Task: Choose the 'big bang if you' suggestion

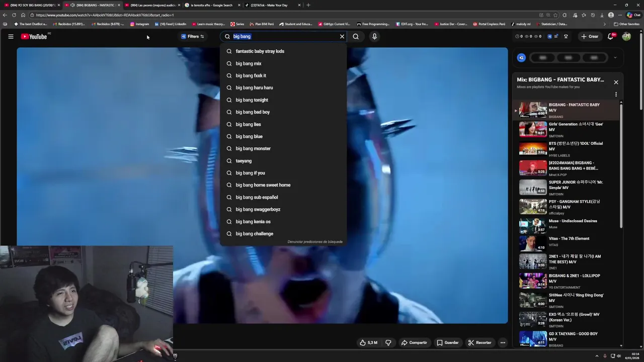Action: 283,173
